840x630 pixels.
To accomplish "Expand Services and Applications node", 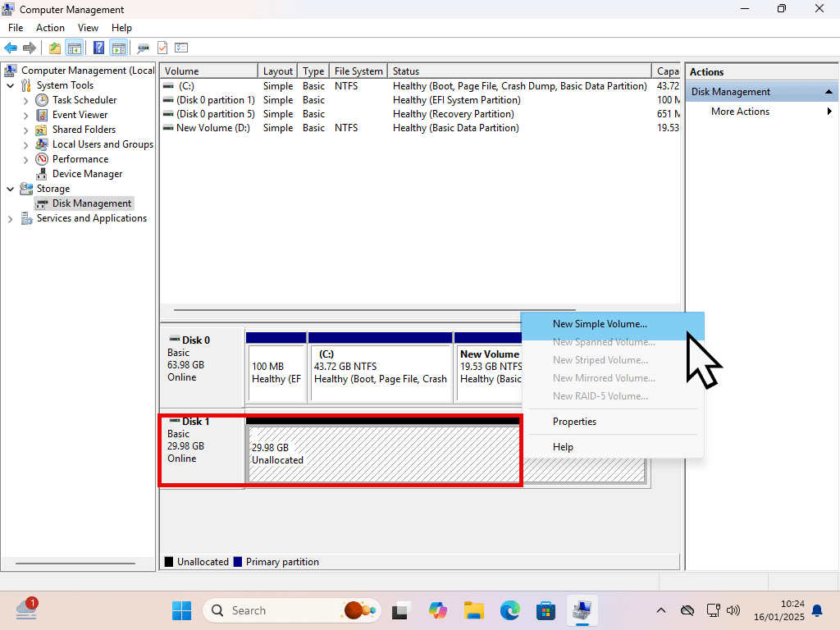I will click(11, 219).
